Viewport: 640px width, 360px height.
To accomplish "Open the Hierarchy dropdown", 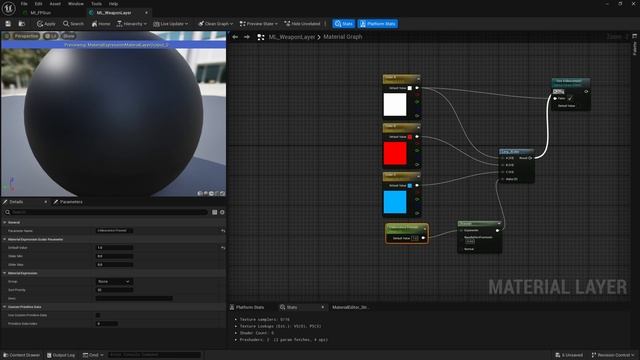I will pos(131,24).
